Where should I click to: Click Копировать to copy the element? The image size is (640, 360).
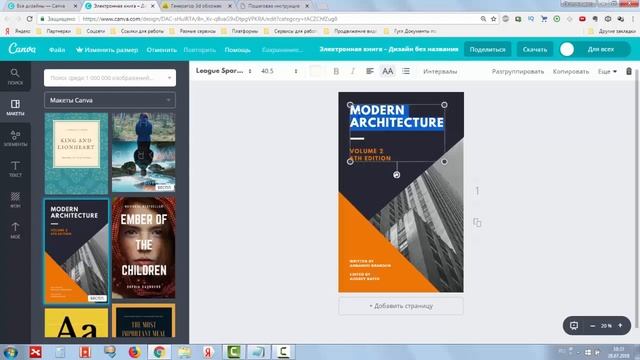pos(571,71)
